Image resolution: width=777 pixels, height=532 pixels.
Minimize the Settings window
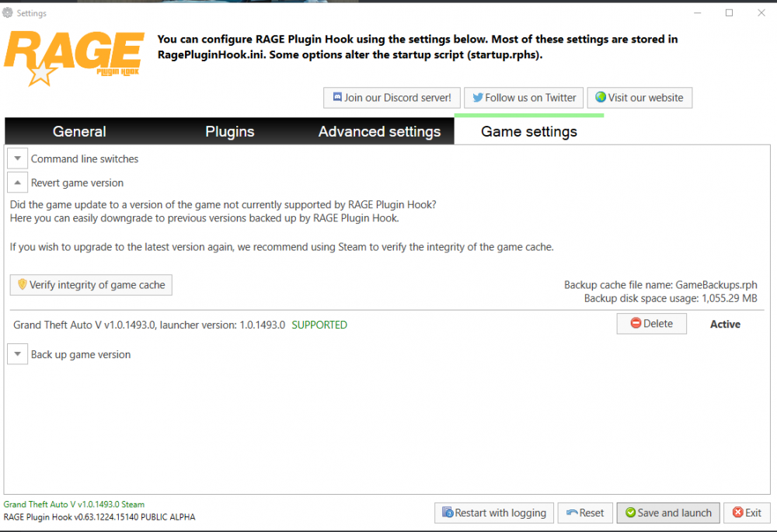(x=697, y=13)
